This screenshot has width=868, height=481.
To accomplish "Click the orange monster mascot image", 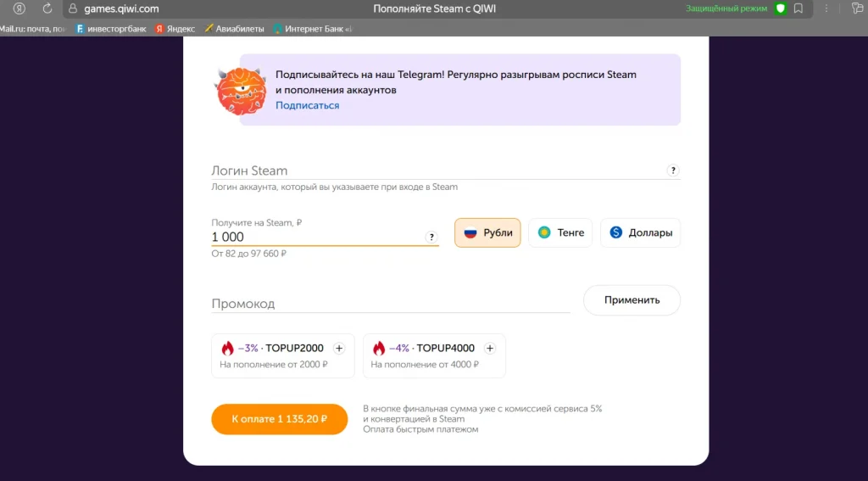I will (x=240, y=90).
